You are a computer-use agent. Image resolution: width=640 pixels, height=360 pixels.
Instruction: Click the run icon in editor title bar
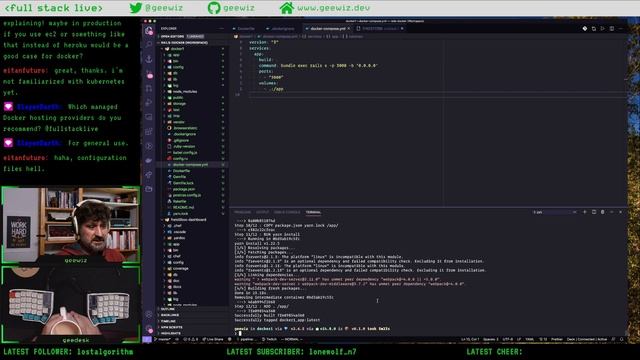(x=602, y=29)
